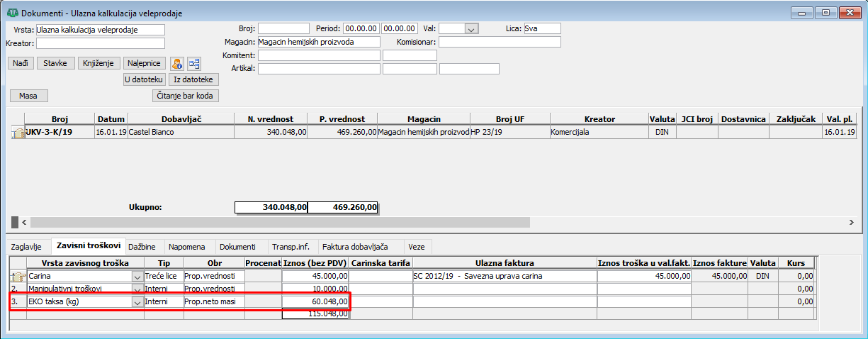The image size is (868, 339).
Task: Select the Faktura dobavljača tab
Action: point(355,247)
